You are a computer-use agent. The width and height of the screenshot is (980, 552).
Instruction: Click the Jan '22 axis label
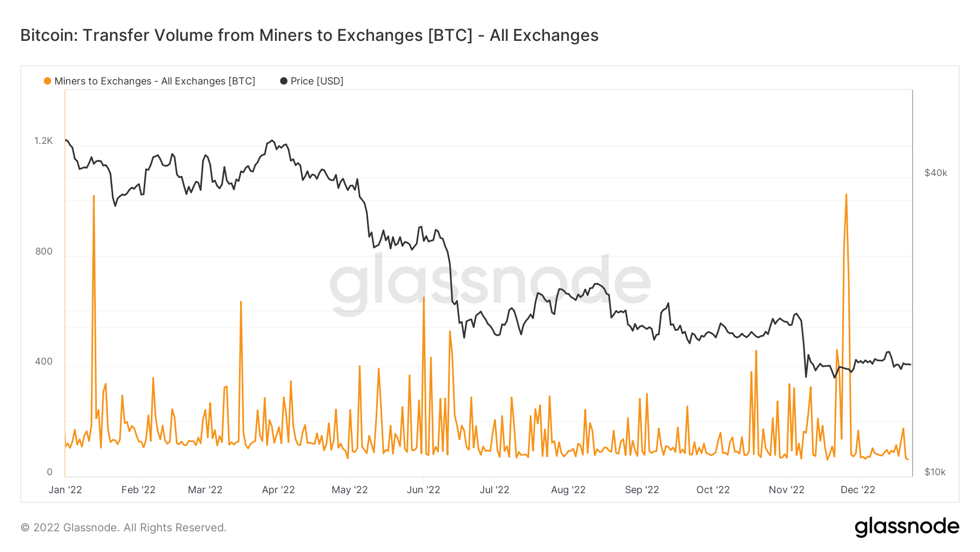coord(65,490)
